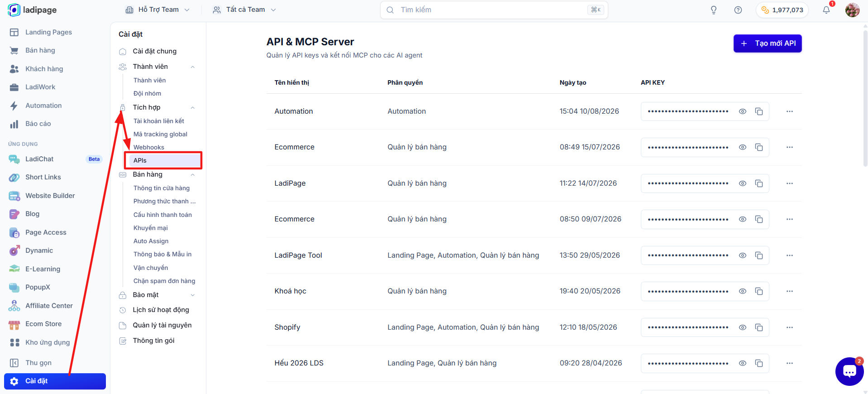868x394 pixels.
Task: Open the notification bell
Action: (826, 10)
